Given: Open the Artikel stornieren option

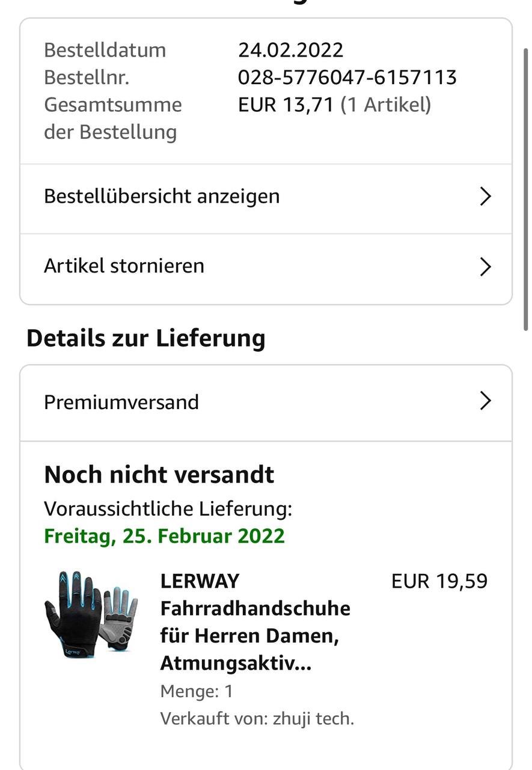Looking at the screenshot, I should click(x=124, y=266).
